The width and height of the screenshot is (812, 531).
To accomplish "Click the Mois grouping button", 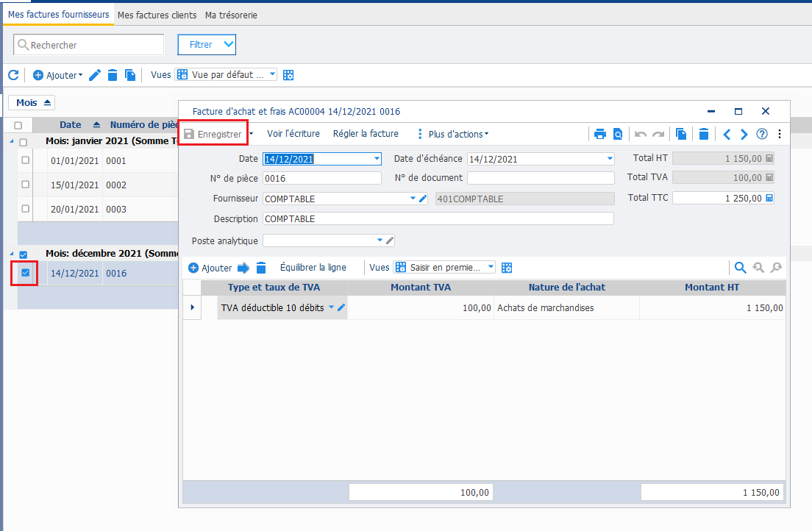I will click(x=32, y=102).
